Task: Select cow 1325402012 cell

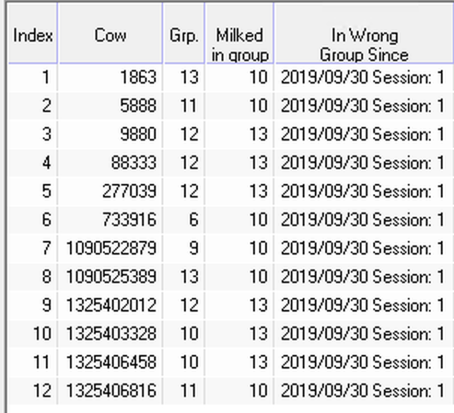Action: pos(110,305)
